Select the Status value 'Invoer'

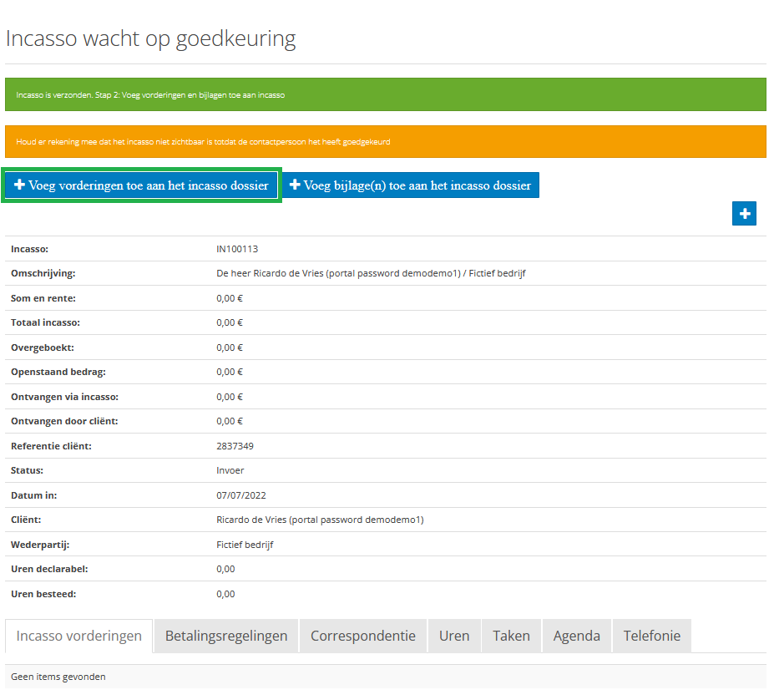click(230, 470)
